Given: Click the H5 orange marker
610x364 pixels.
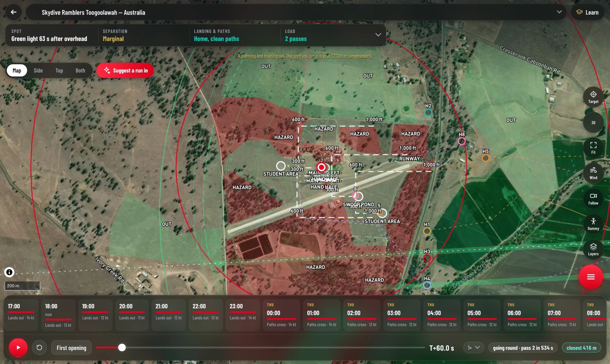Looking at the screenshot, I should pos(485,158).
